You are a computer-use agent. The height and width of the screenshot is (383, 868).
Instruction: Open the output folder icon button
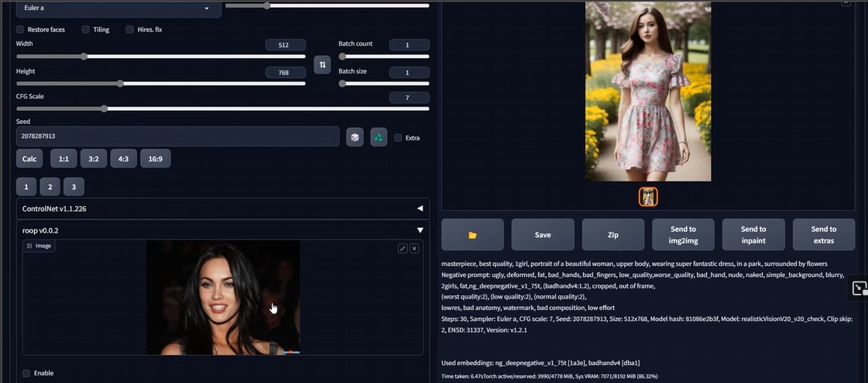coord(472,234)
